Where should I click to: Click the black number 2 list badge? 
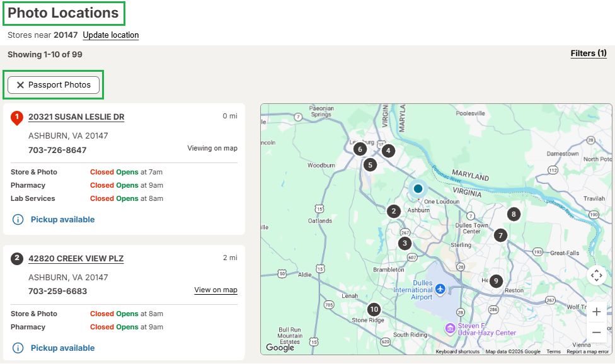[17, 258]
